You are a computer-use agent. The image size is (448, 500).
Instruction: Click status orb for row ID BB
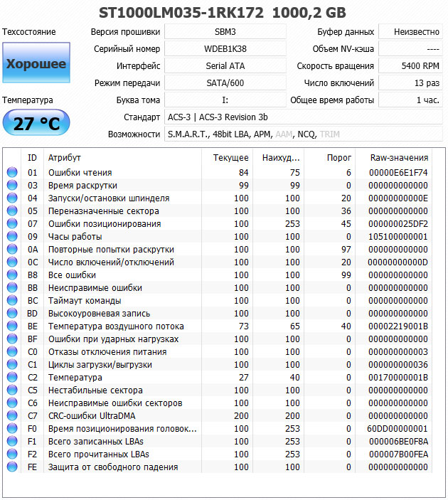12,287
